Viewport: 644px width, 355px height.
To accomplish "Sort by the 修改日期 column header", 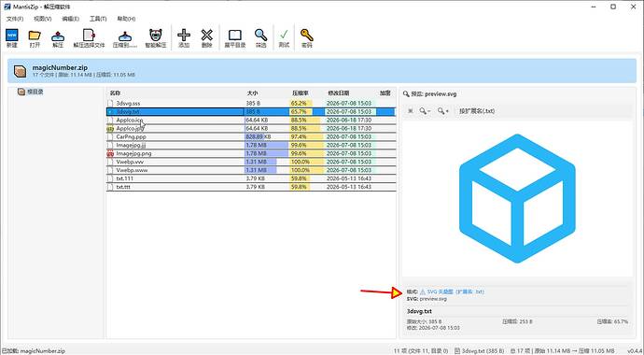I will point(339,93).
